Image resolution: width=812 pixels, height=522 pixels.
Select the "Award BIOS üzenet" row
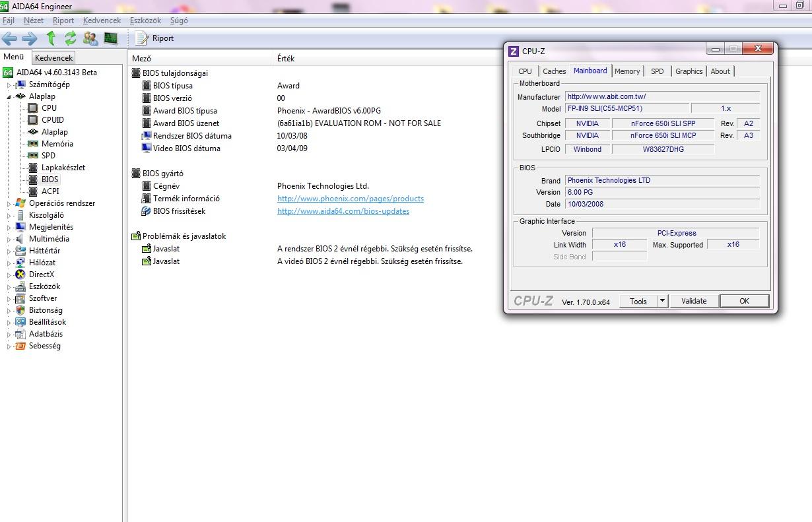pos(186,123)
